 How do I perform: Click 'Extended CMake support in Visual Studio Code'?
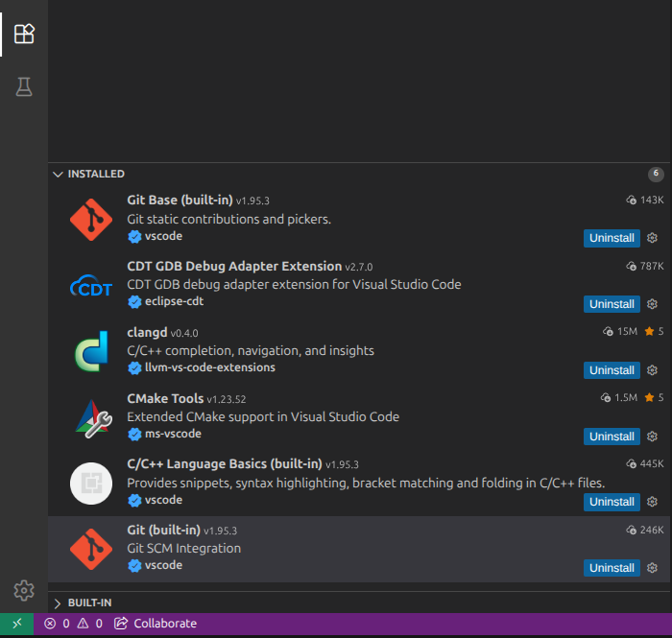coord(263,416)
